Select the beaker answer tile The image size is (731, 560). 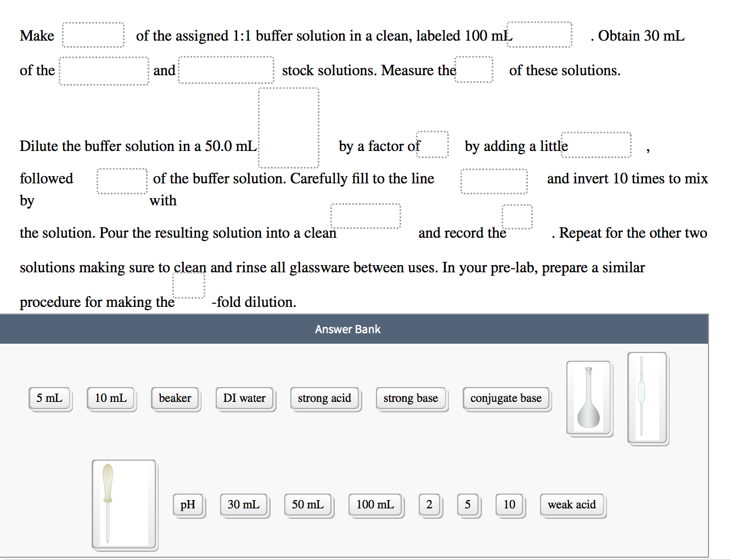pos(175,398)
